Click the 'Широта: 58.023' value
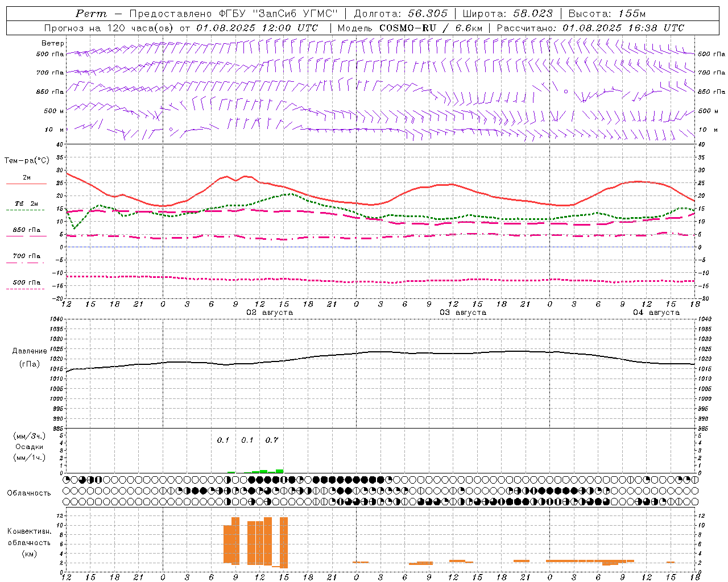The height and width of the screenshot is (582, 728). [x=507, y=14]
